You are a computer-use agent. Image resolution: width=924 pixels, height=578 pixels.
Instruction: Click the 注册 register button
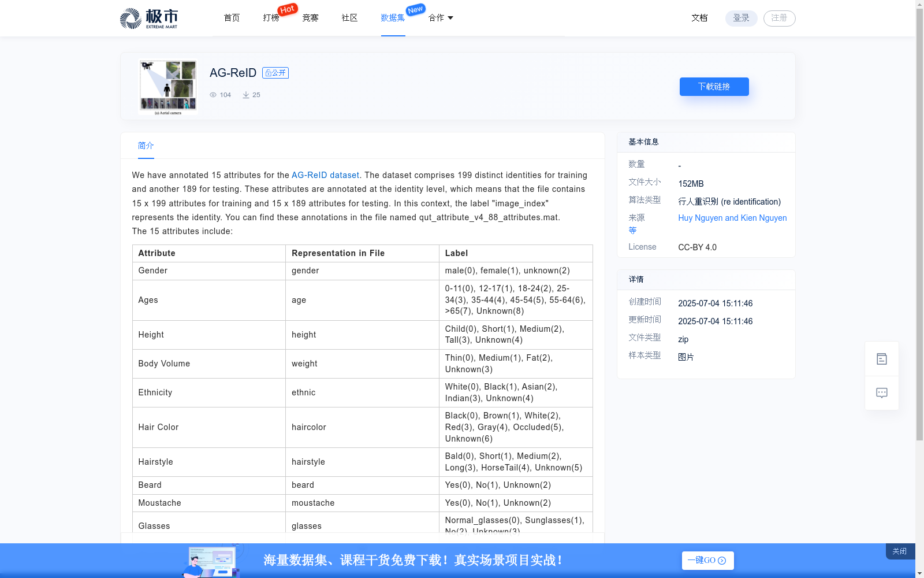(x=779, y=18)
